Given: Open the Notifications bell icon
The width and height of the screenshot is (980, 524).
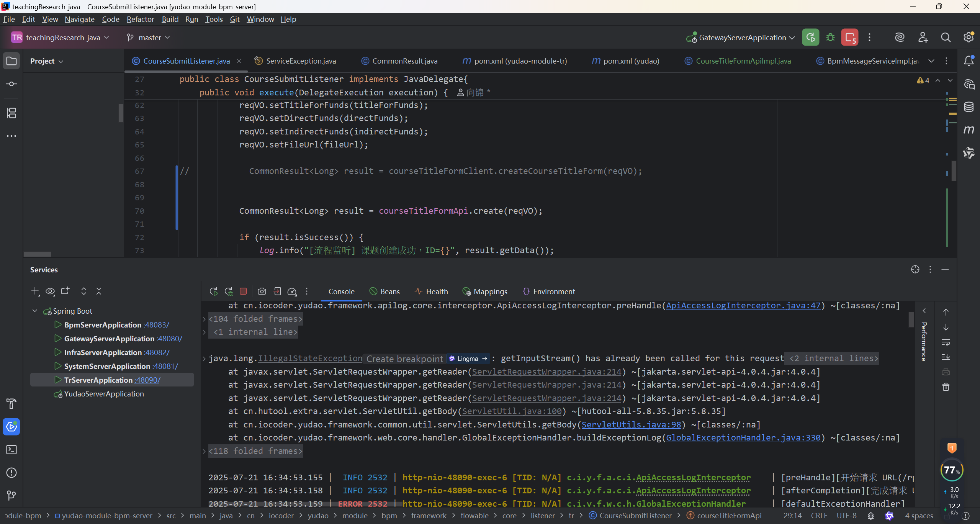Looking at the screenshot, I should (969, 61).
